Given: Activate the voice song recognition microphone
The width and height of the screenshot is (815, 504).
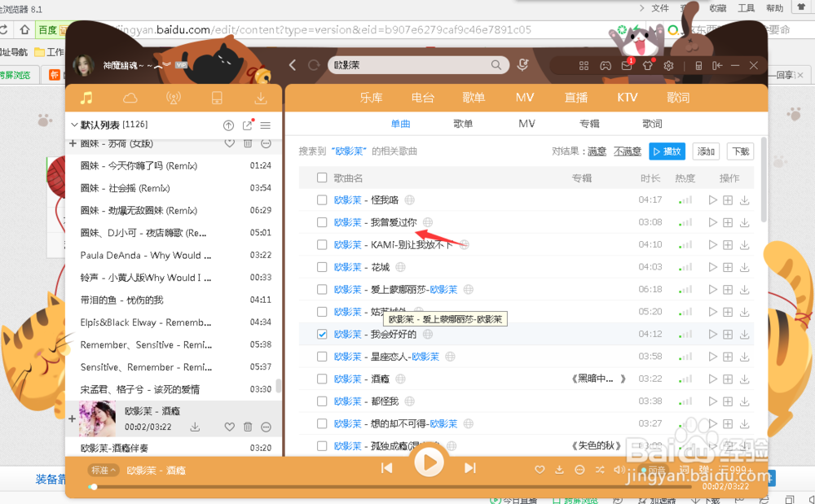Looking at the screenshot, I should click(x=522, y=65).
